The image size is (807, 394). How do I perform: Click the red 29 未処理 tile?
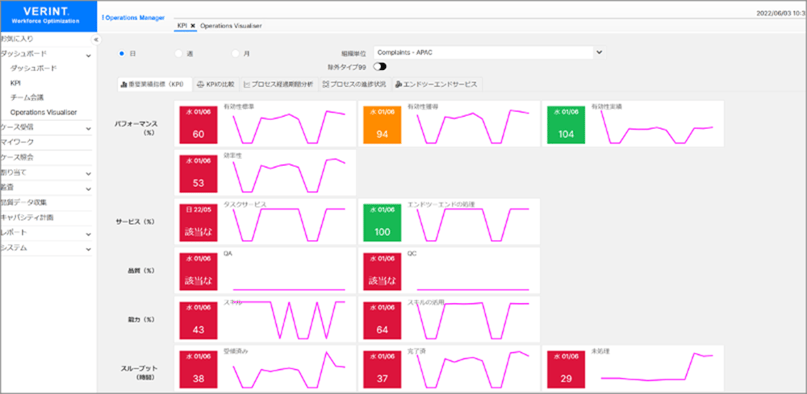[566, 369]
